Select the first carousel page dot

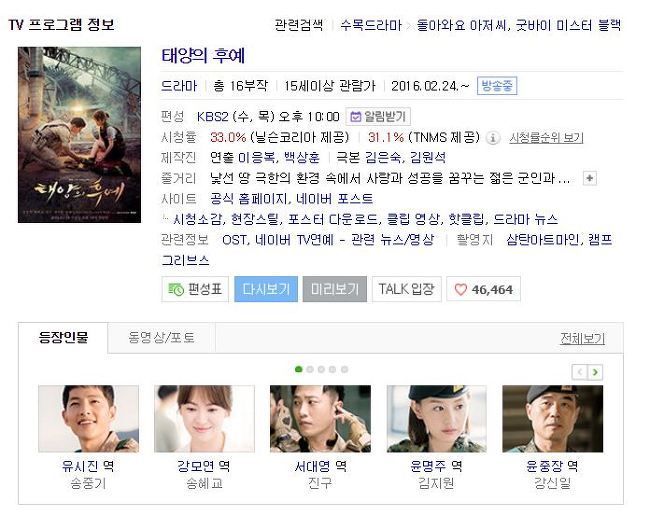[x=298, y=369]
